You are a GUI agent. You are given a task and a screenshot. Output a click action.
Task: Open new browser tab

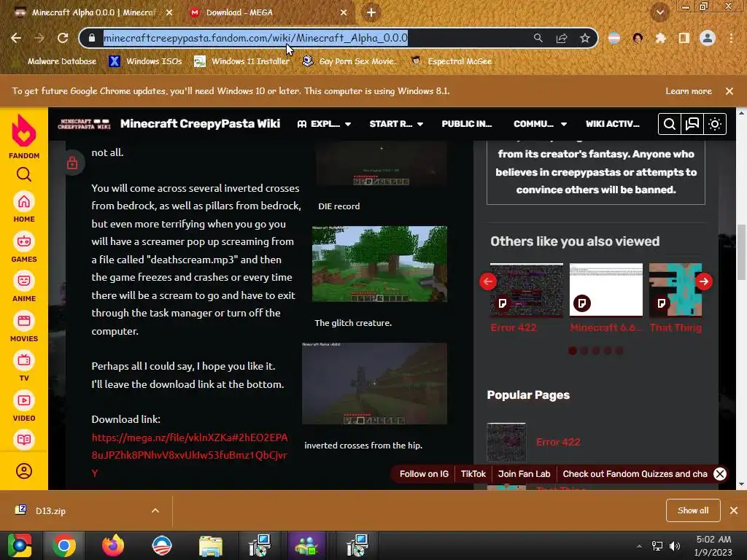[371, 12]
